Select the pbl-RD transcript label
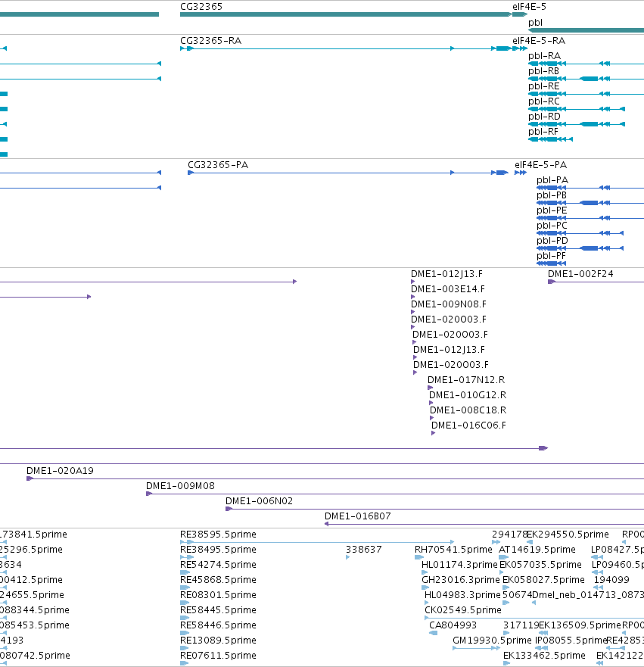644x667 pixels. pos(544,116)
